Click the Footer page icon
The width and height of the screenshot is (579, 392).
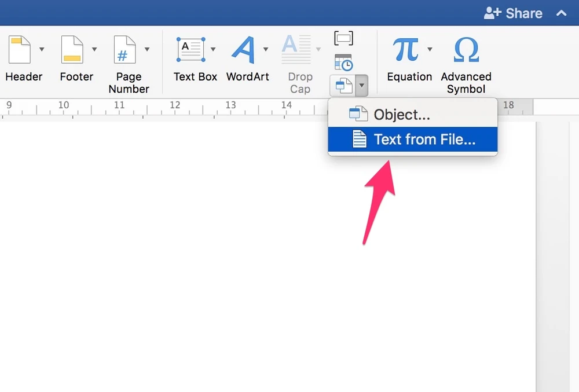tap(72, 50)
